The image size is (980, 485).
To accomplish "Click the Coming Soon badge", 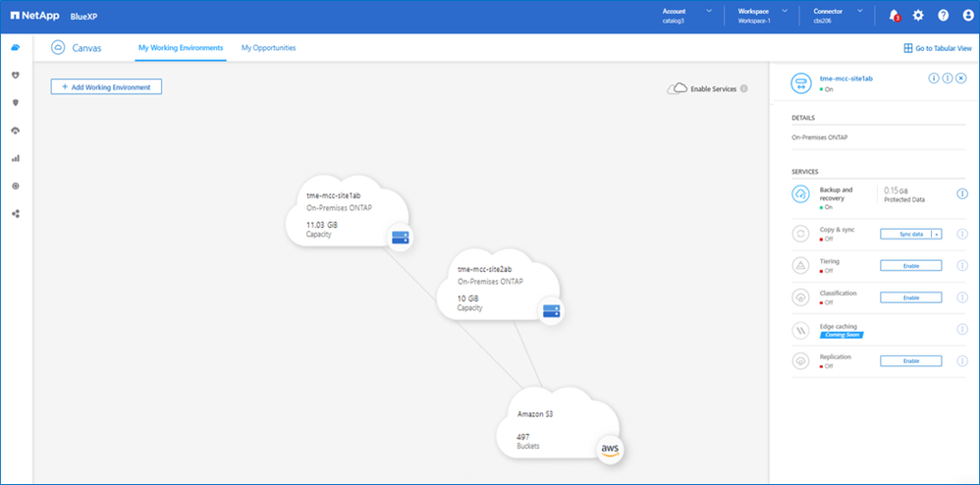I will tap(842, 335).
